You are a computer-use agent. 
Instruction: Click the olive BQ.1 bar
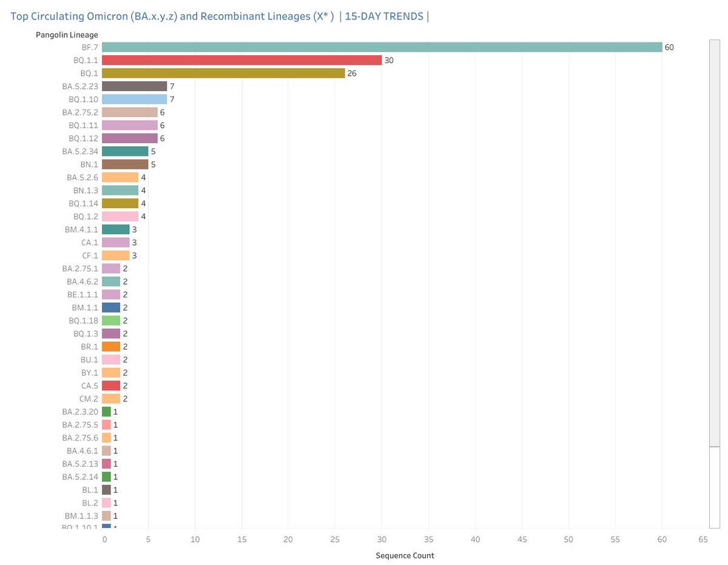(223, 73)
